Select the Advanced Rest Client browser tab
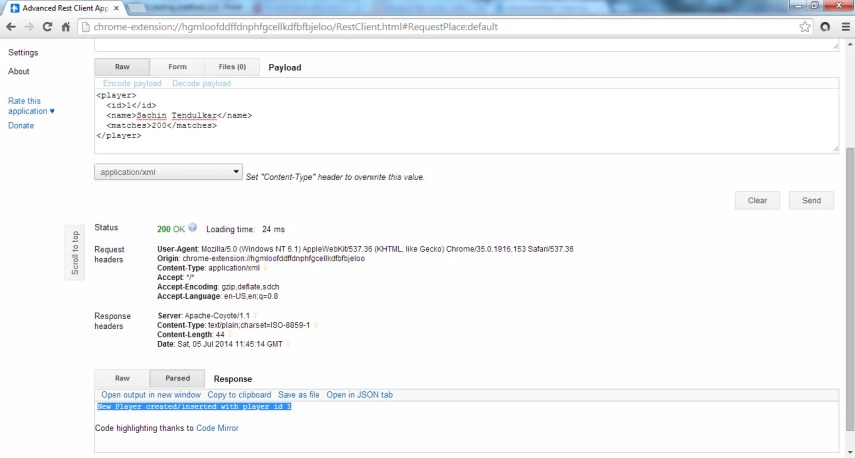The height and width of the screenshot is (458, 855). point(63,8)
